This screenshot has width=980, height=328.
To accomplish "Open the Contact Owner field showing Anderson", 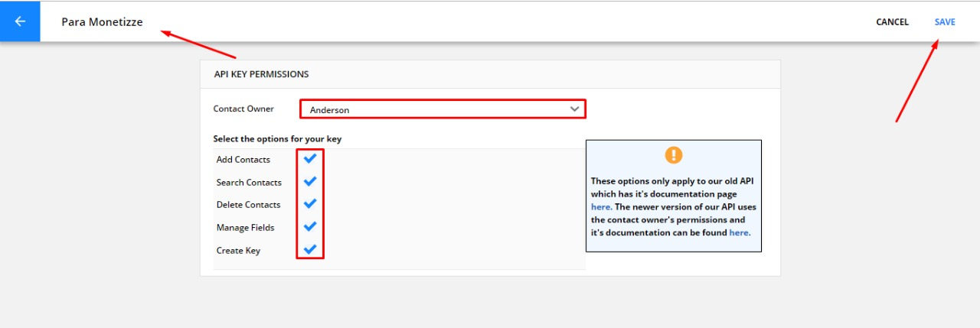I will (x=443, y=109).
